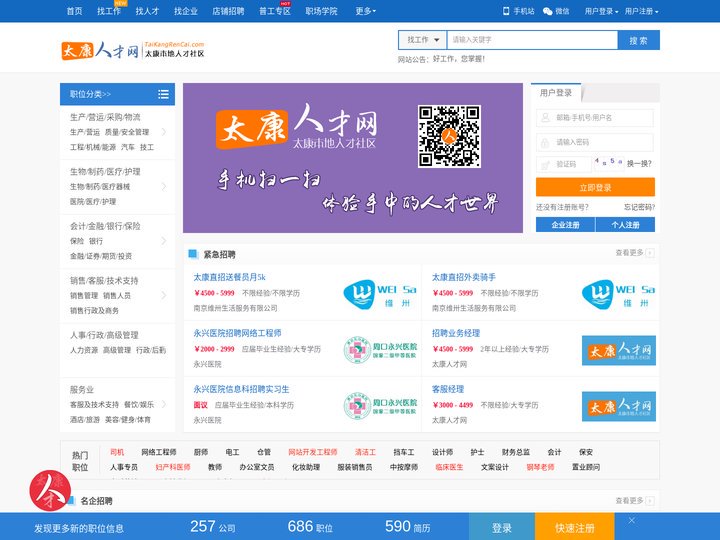
Task: Open 职场学院 in top navigation
Action: coord(321,11)
